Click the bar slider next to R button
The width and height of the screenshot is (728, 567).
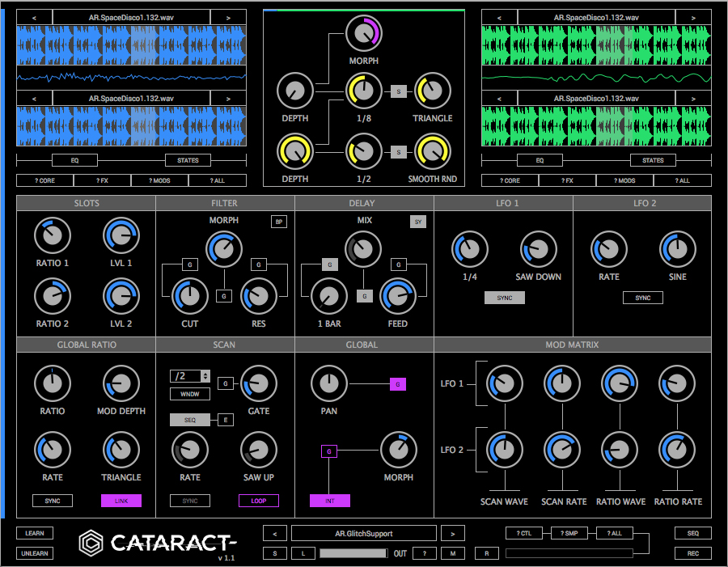pos(569,553)
